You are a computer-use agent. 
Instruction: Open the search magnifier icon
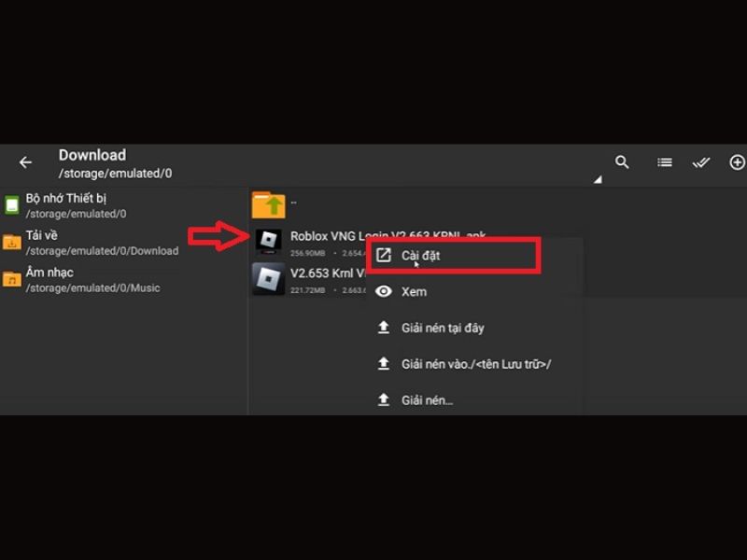click(x=622, y=162)
